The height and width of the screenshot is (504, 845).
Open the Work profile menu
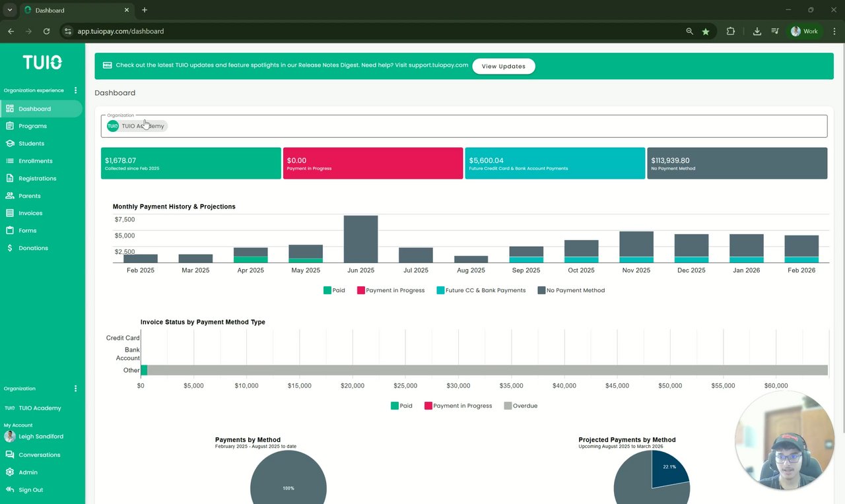(804, 31)
